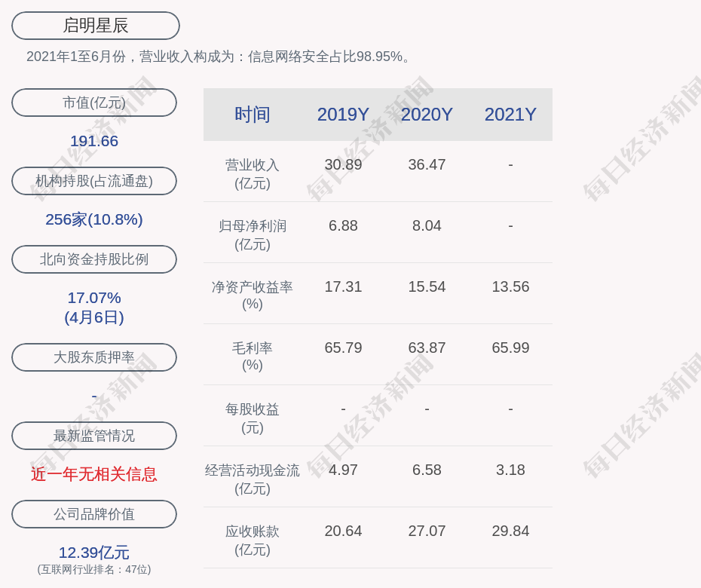This screenshot has width=701, height=588.
Task: Select the ROE value 13.56
Action: (x=510, y=286)
